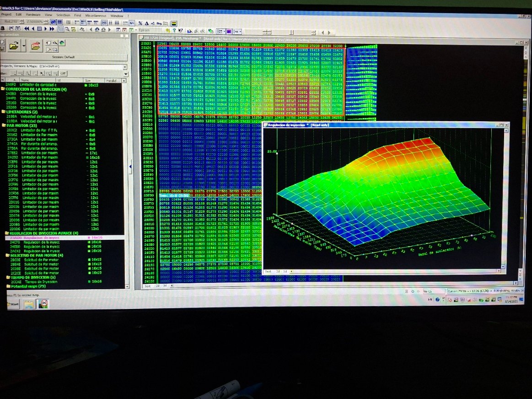Toggle the Off filter button
Image resolution: width=532 pixels, height=399 pixels.
63,73
